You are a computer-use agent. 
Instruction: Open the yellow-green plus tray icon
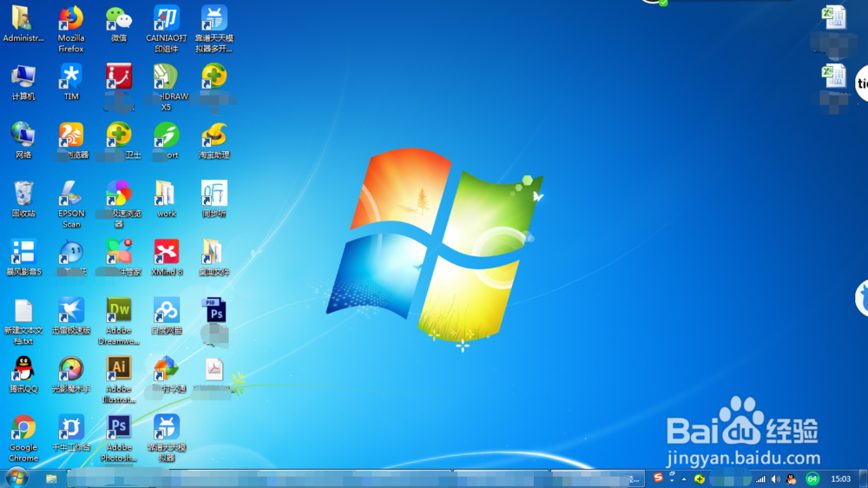700,479
